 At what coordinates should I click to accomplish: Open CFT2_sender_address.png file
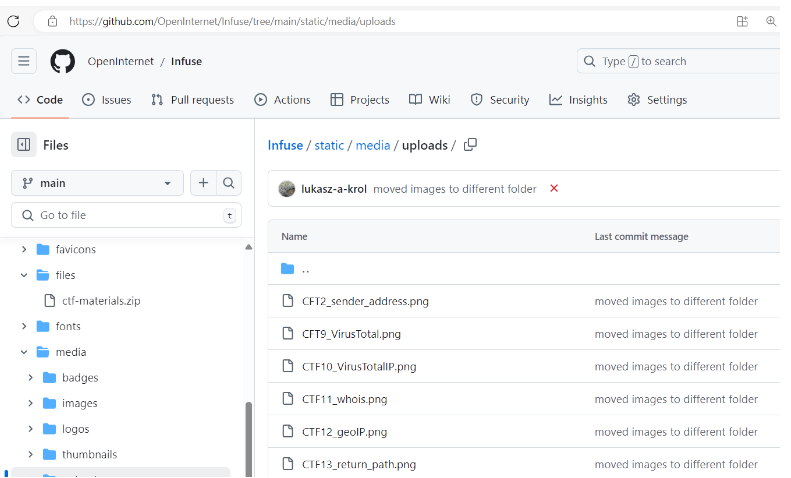[x=365, y=301]
